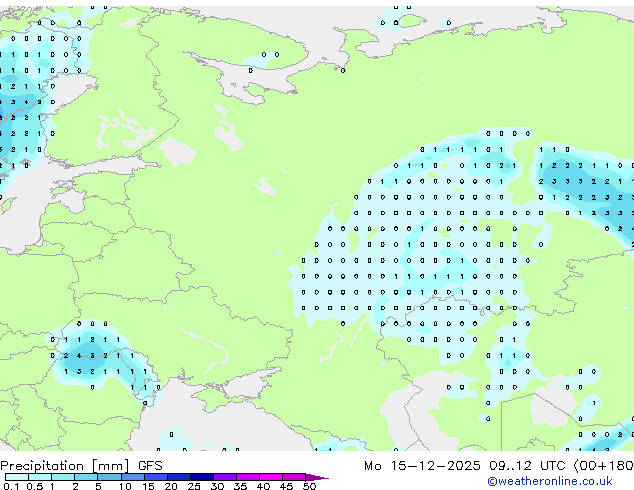Click the legend swatch between 20 and 25
The height and width of the screenshot is (490, 634).
point(179,477)
